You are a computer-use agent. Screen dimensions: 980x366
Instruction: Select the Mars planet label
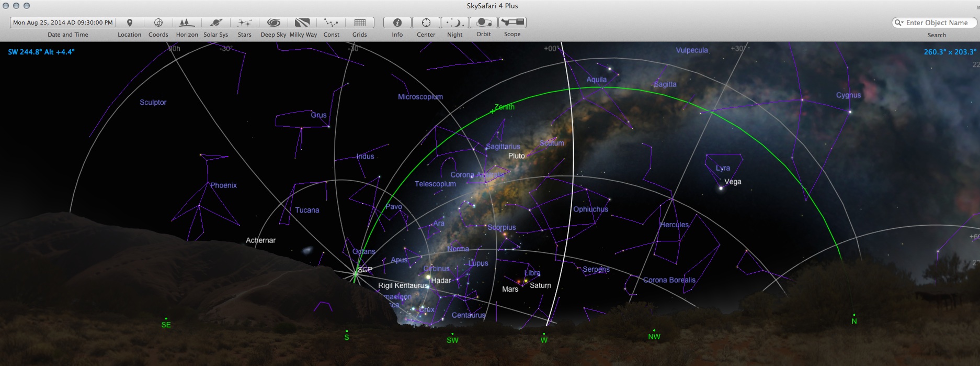click(x=510, y=289)
